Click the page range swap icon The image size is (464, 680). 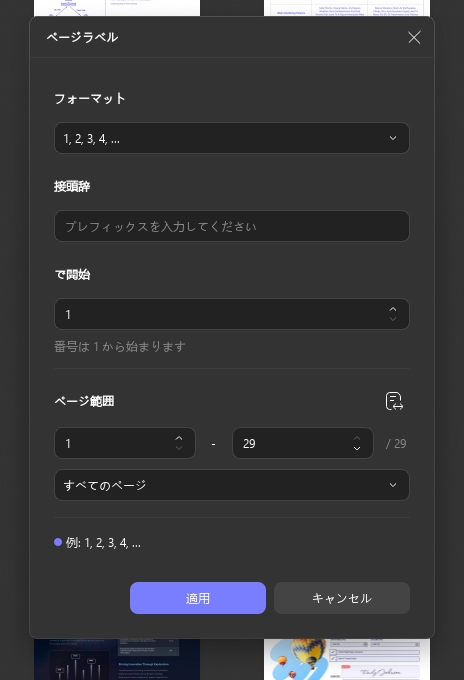394,401
